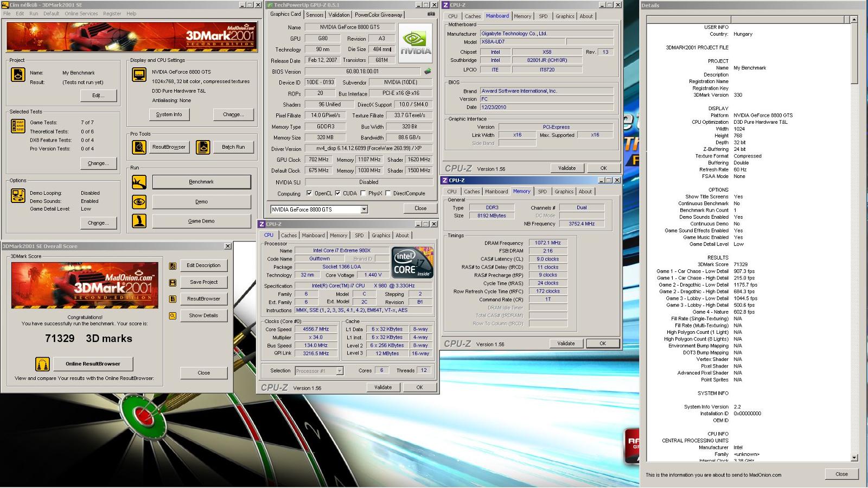Click OK in the CPU-Z Memory window
The width and height of the screenshot is (868, 488).
[x=602, y=344]
